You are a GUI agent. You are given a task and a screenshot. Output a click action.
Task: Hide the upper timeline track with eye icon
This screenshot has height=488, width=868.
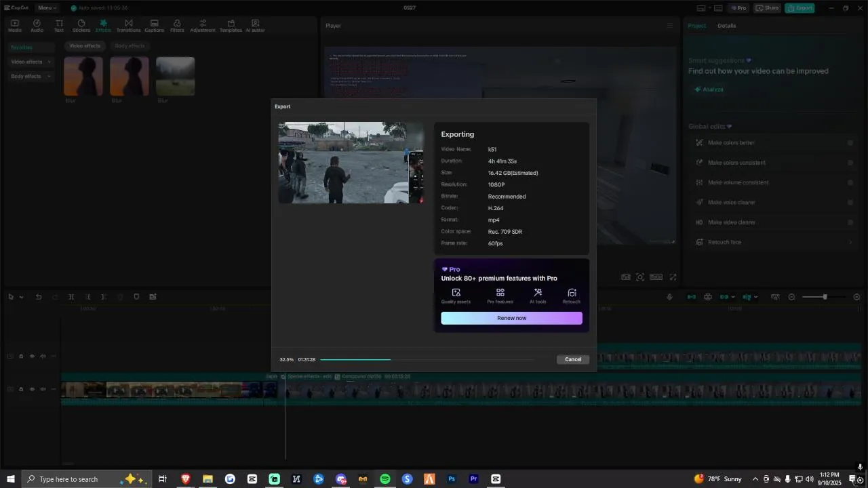pyautogui.click(x=32, y=357)
